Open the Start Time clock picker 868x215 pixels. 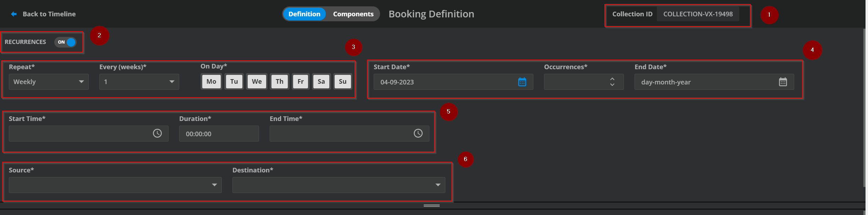pos(157,133)
